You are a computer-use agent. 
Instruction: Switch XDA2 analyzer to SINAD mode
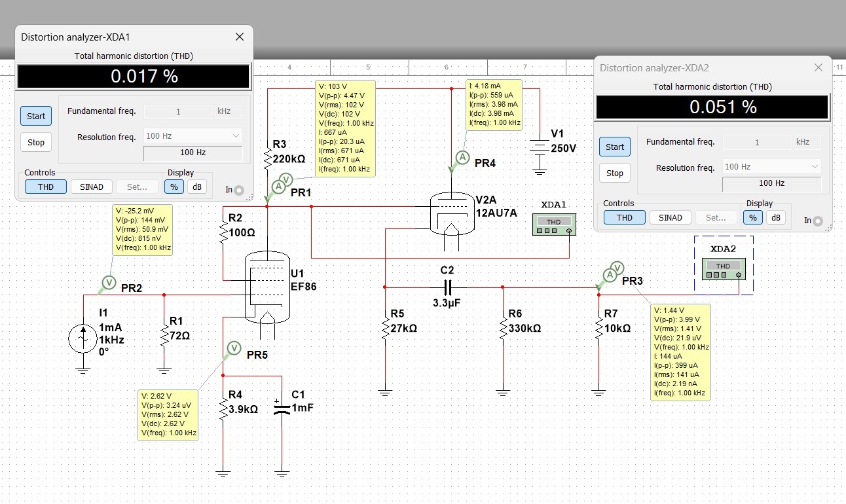670,217
